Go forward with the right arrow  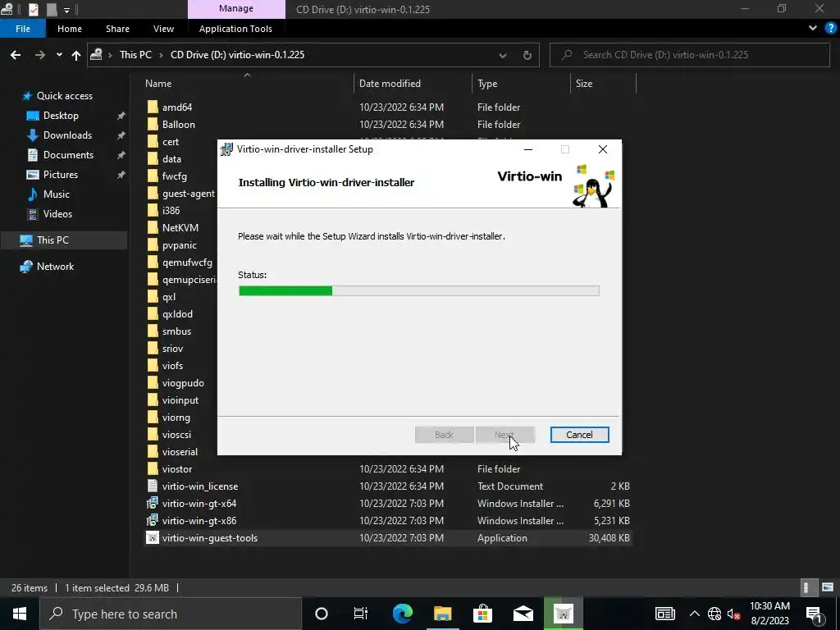[x=40, y=55]
